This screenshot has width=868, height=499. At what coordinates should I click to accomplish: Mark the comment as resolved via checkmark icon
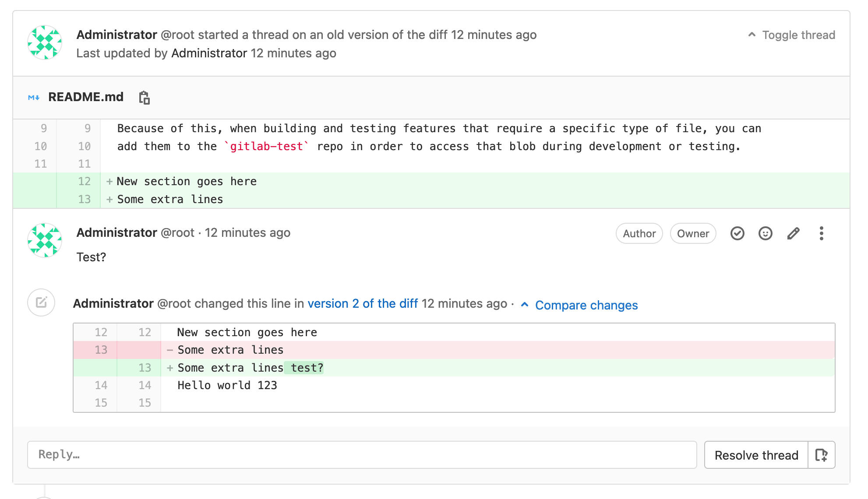pyautogui.click(x=737, y=233)
